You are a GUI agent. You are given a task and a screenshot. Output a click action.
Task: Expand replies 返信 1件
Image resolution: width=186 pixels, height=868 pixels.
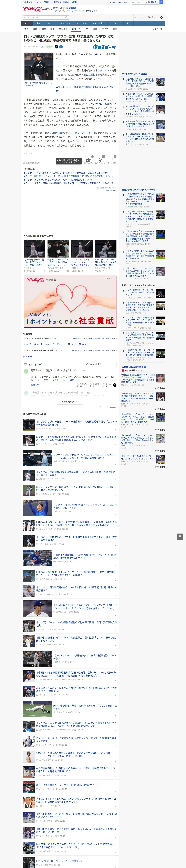34,385
